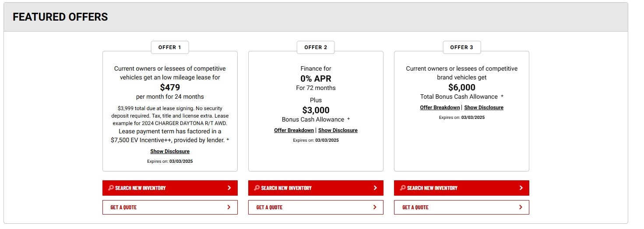Open Offer Breakdown for the 0% APR offer
The width and height of the screenshot is (644, 229).
pyautogui.click(x=294, y=130)
